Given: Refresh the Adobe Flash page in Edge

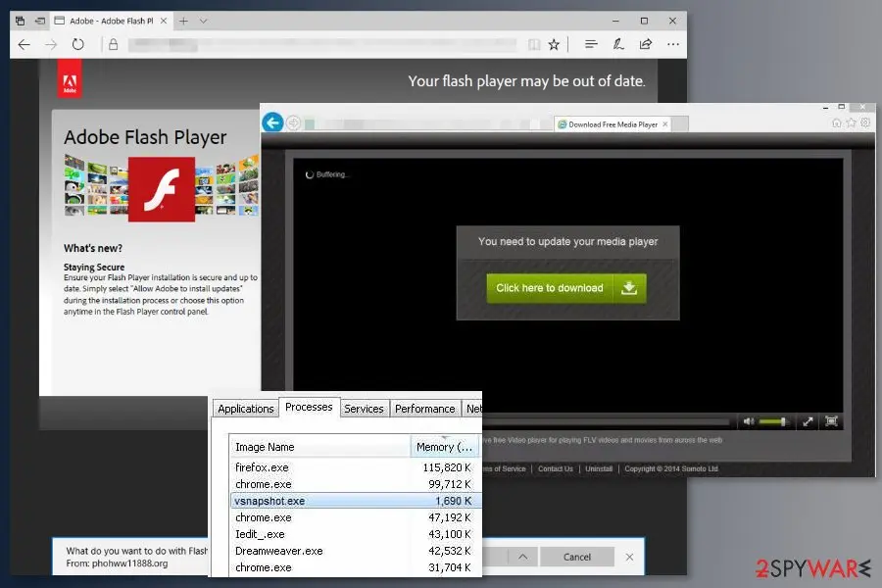Looking at the screenshot, I should [x=77, y=44].
